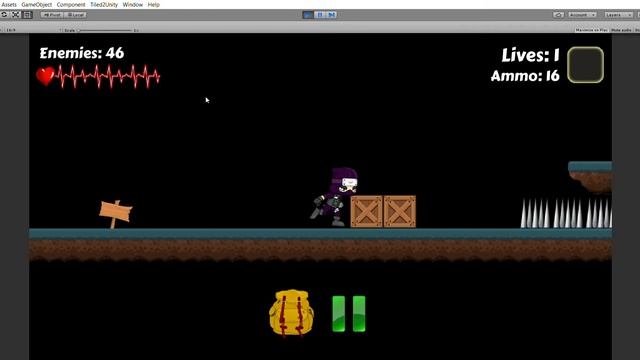The height and width of the screenshot is (360, 640).
Task: Toggle Maximize on Play
Action: pyautogui.click(x=591, y=30)
